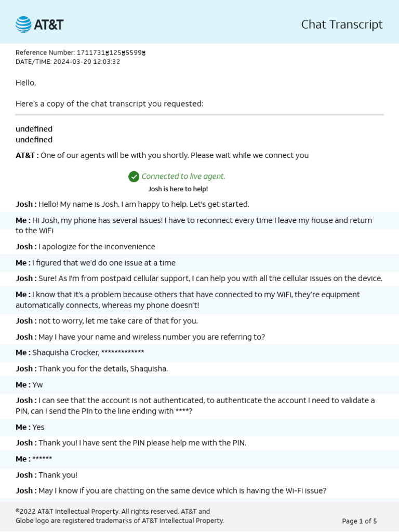Click the Reference Number line
The height and width of the screenshot is (532, 399).
[x=81, y=52]
